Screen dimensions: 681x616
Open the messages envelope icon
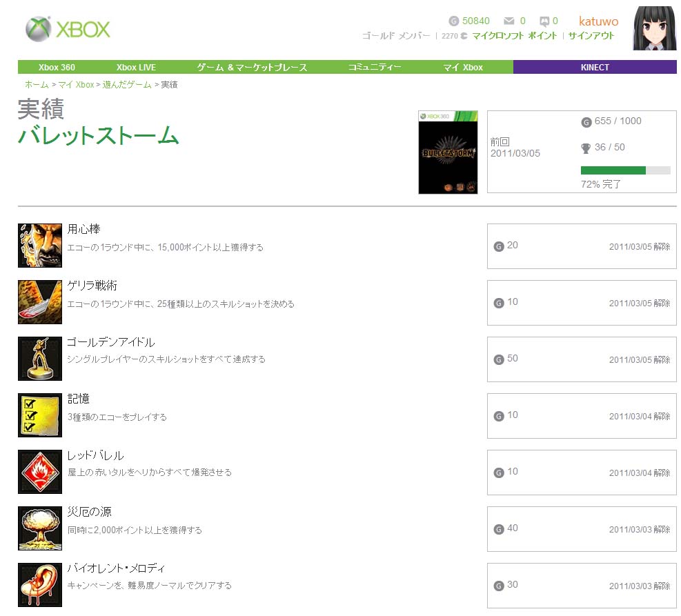[x=509, y=21]
